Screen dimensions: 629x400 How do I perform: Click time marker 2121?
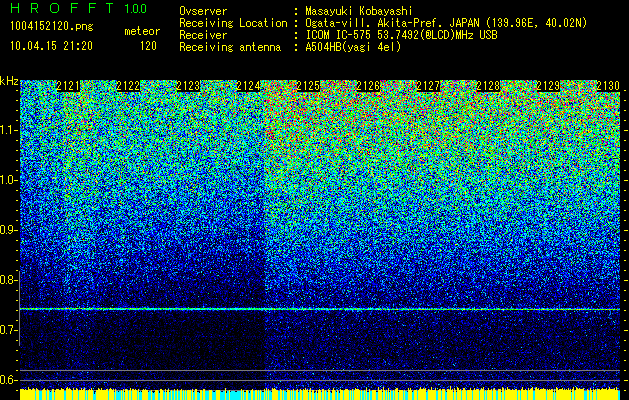click(x=68, y=86)
